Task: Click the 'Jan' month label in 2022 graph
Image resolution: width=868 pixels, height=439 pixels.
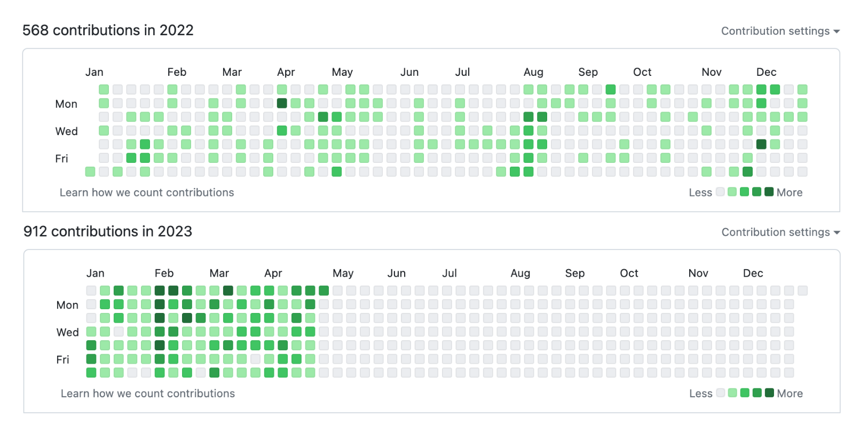Action: tap(94, 72)
